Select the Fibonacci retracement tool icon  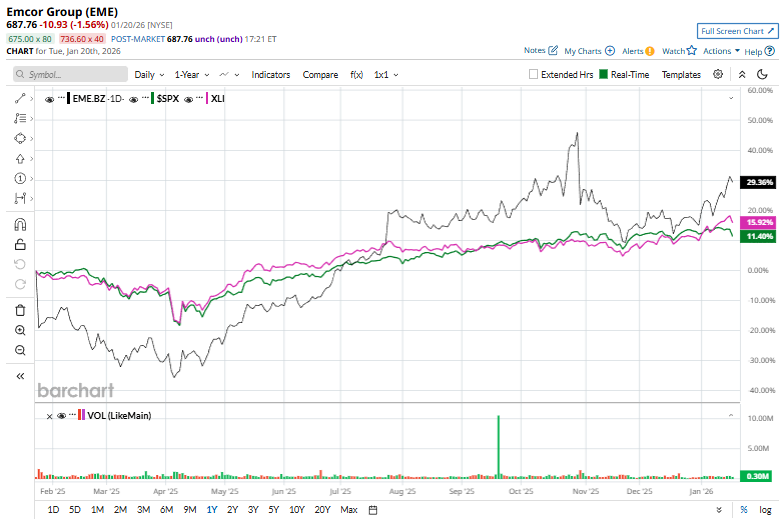(20, 118)
